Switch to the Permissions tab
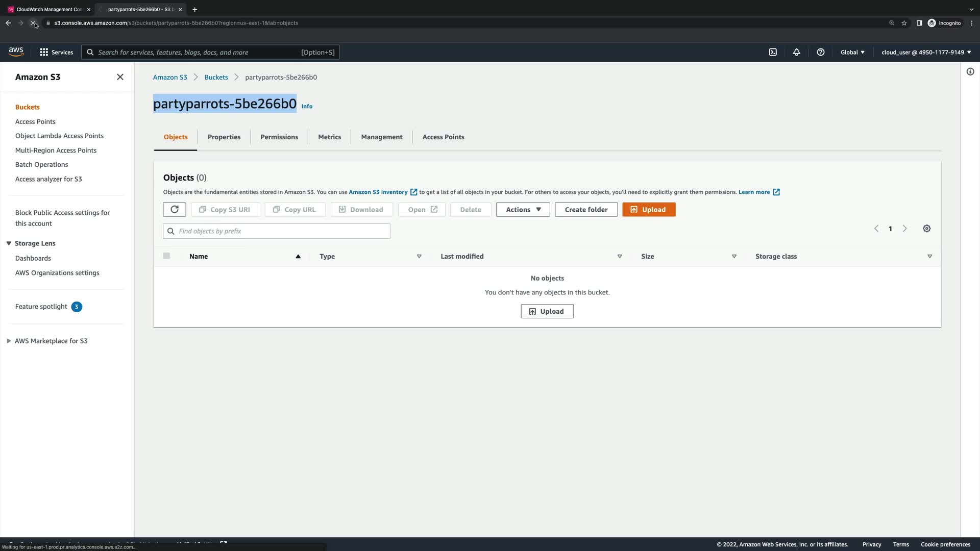 point(279,137)
